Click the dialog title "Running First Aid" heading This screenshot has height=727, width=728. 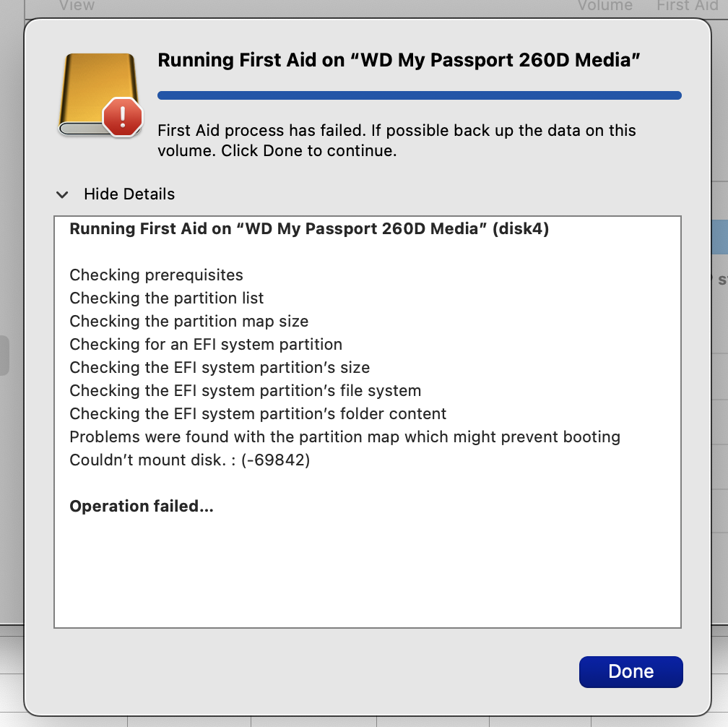[x=399, y=60]
